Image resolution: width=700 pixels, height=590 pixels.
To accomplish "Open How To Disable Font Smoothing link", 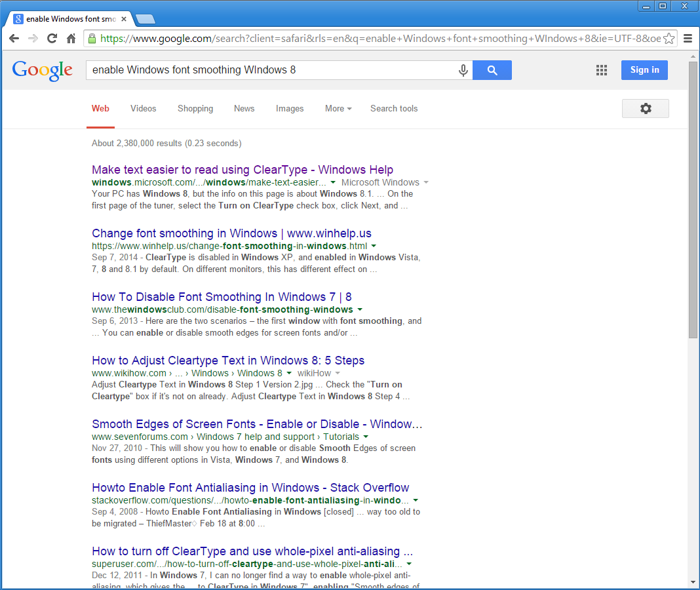I will point(222,296).
